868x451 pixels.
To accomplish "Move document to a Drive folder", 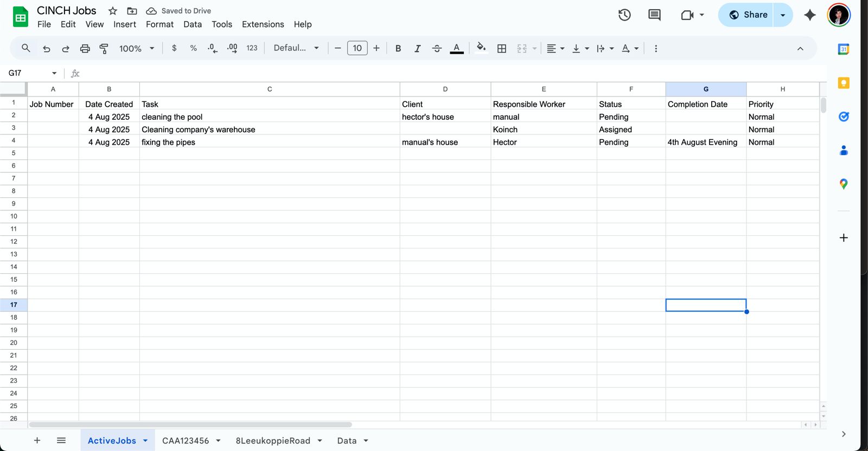I will pos(132,11).
